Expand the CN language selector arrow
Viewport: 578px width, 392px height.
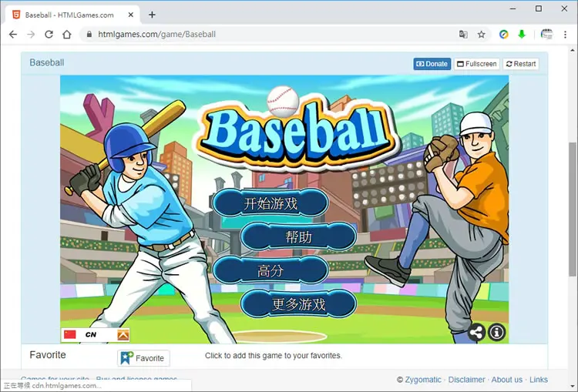point(123,335)
